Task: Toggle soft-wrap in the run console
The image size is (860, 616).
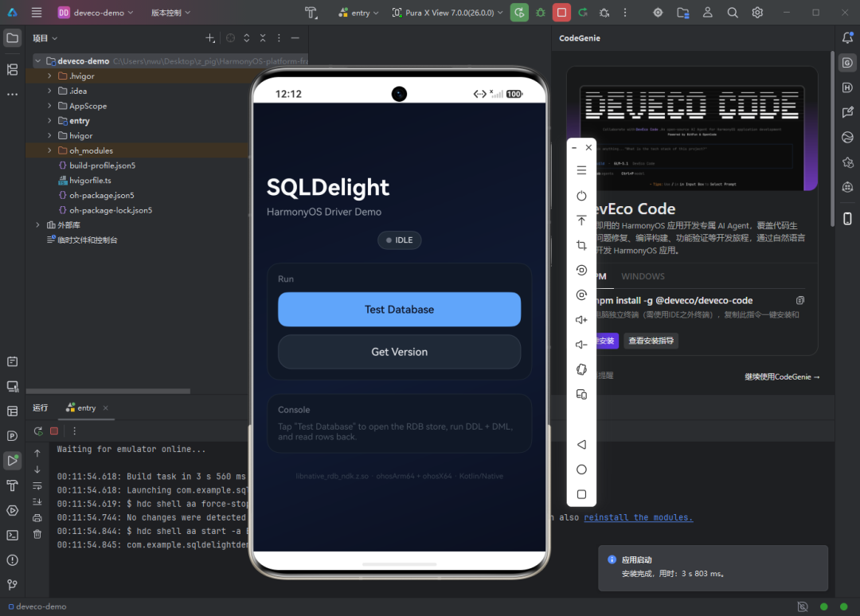Action: click(37, 486)
